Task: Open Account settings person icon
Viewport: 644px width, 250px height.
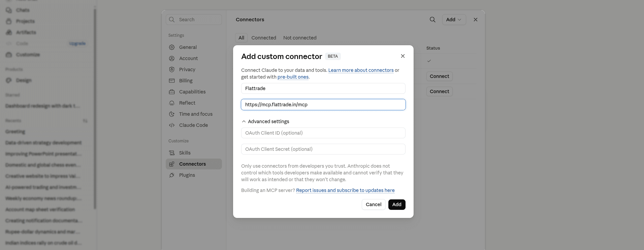Action: [x=172, y=58]
